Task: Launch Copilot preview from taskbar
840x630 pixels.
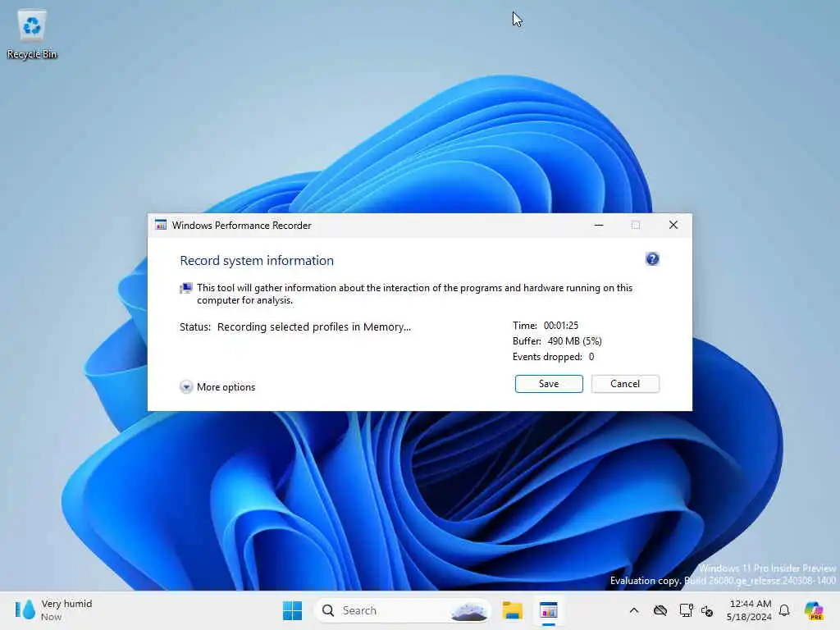Action: point(814,610)
